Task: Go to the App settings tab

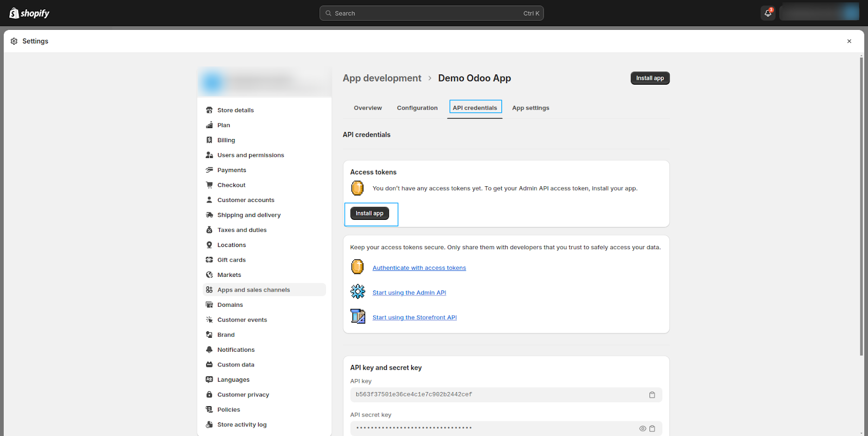Action: 531,108
